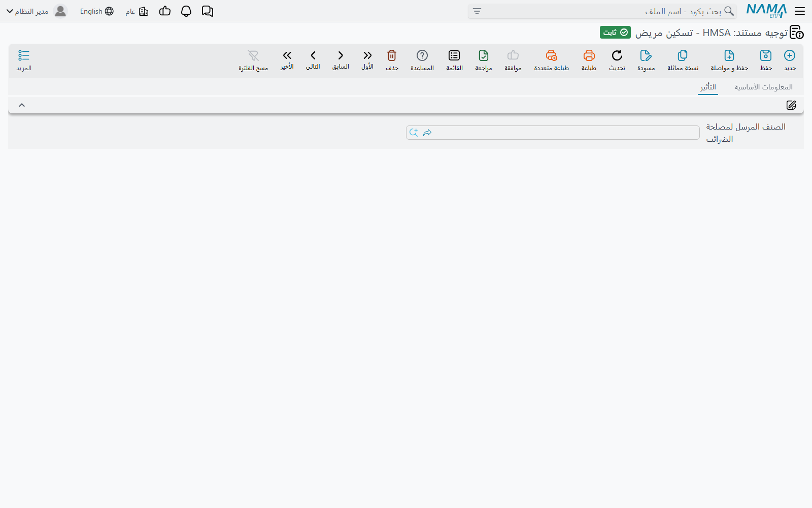Click the top search box

coord(602,11)
